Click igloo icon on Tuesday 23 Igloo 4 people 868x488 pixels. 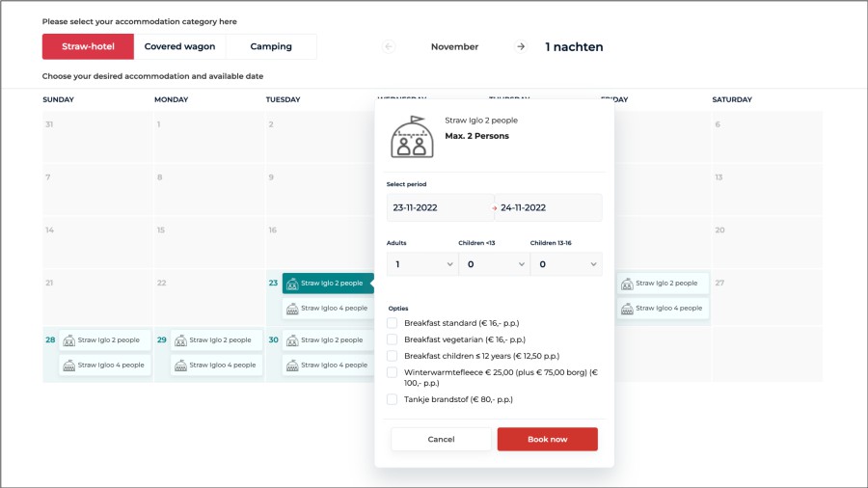pos(292,309)
